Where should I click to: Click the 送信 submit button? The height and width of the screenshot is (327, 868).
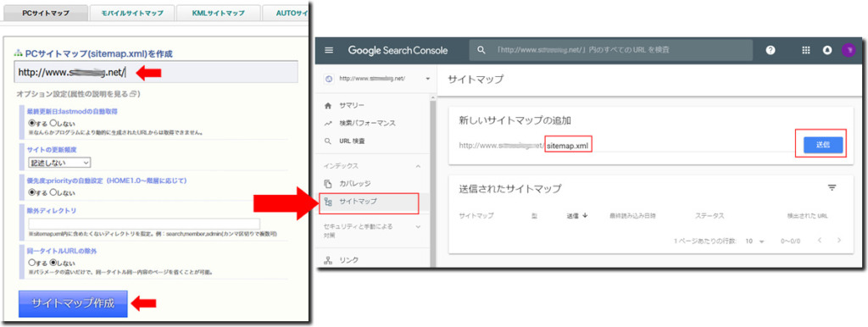[x=822, y=145]
